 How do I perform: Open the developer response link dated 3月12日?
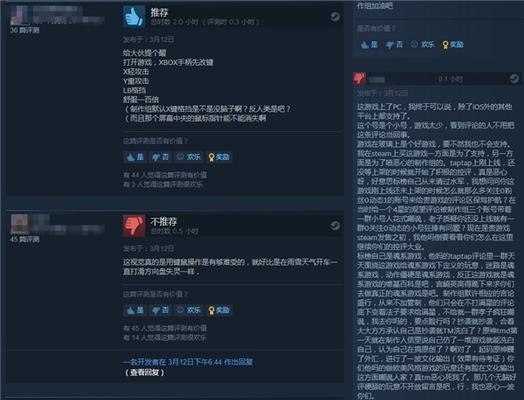pos(188,362)
